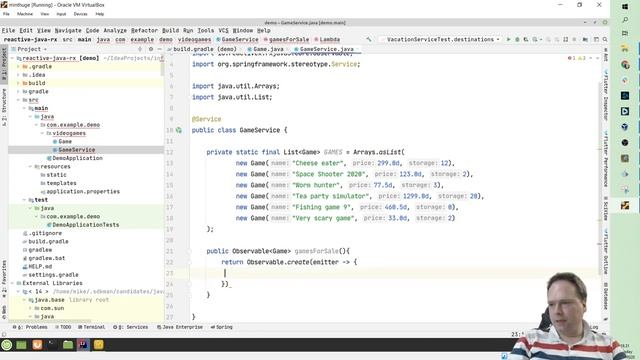
Task: Hide the Project tool window
Action: (x=159, y=49)
